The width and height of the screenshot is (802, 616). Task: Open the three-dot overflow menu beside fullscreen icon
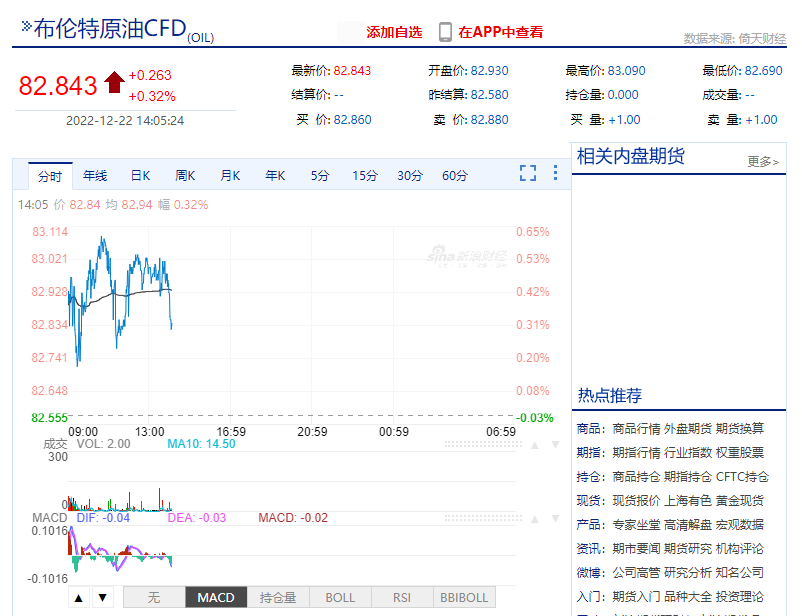pos(556,172)
